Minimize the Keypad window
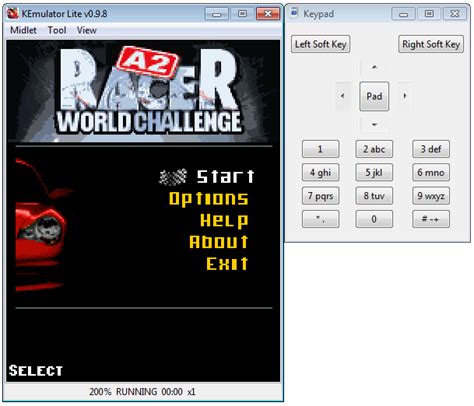The image size is (474, 406). tap(403, 14)
